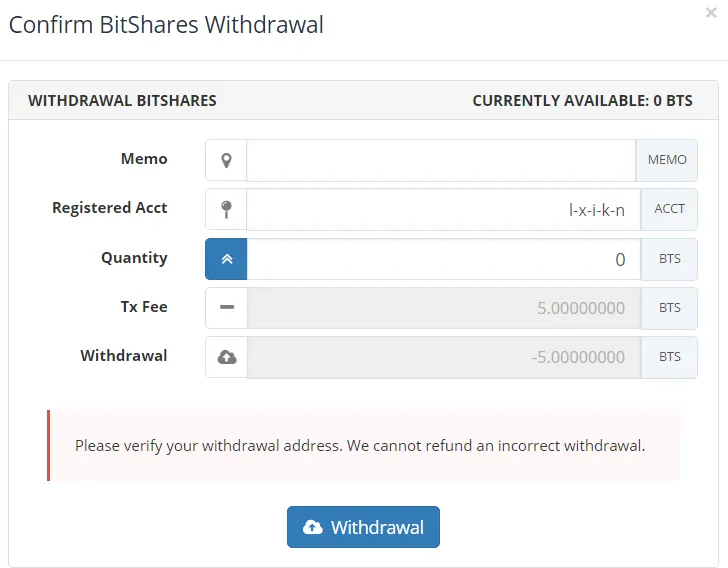Focus the Quantity input field

tap(444, 259)
